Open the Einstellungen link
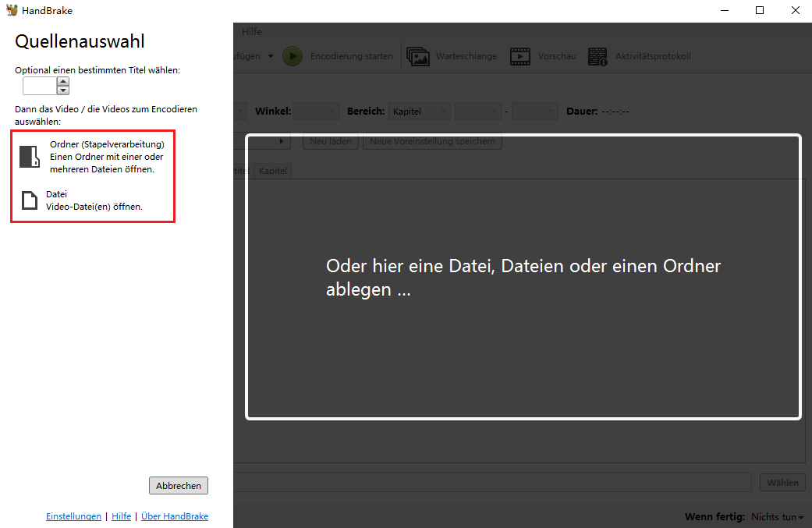This screenshot has height=528, width=812. pos(73,516)
